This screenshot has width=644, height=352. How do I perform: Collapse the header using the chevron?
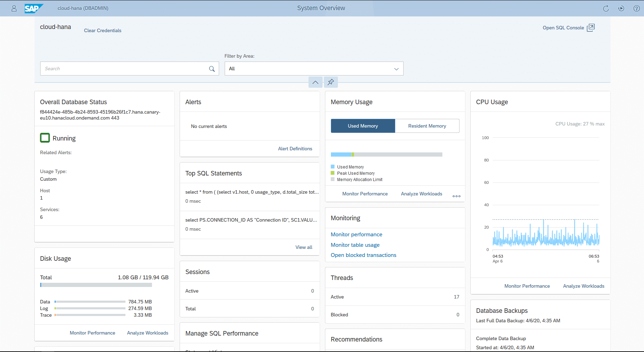coord(315,82)
